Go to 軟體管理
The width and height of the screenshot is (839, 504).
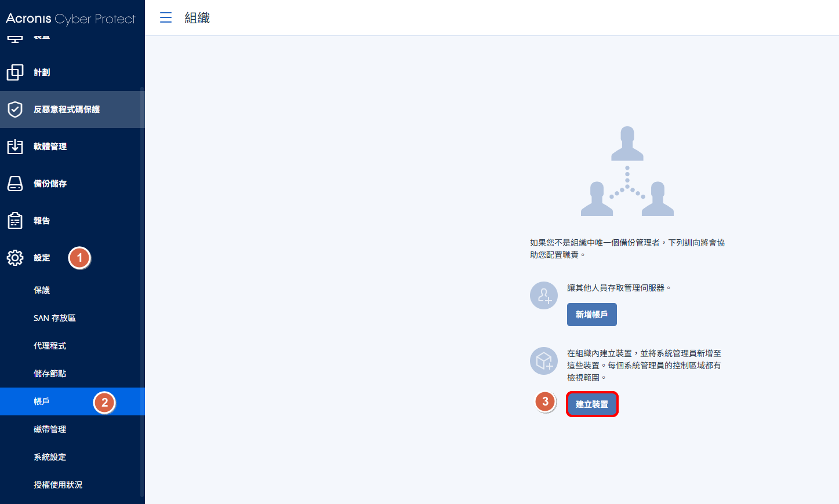[72, 147]
